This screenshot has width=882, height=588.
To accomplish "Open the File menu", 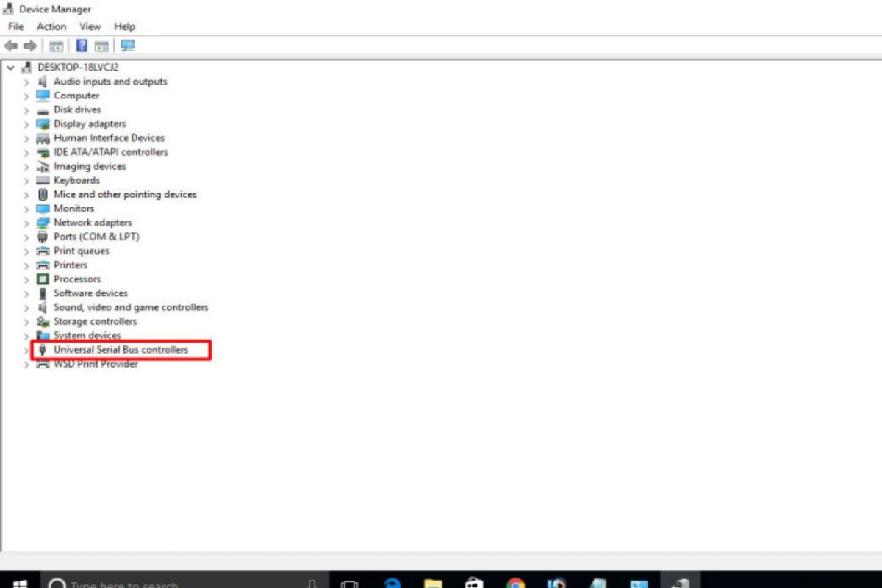I will 15,26.
